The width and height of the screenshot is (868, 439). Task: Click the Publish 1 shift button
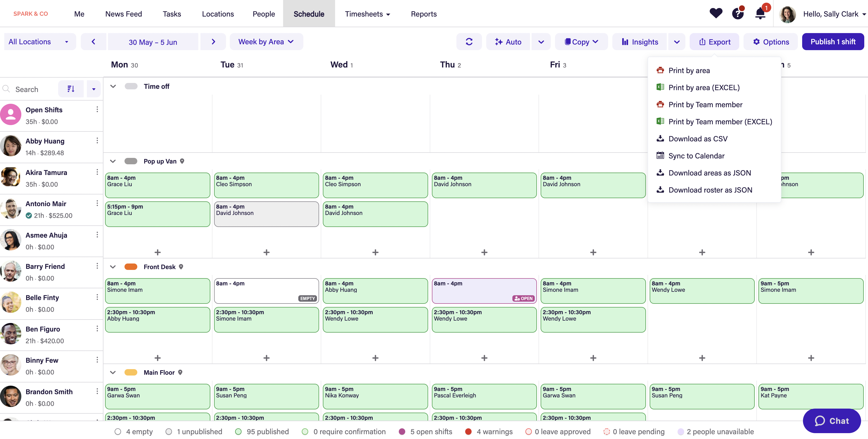point(833,41)
